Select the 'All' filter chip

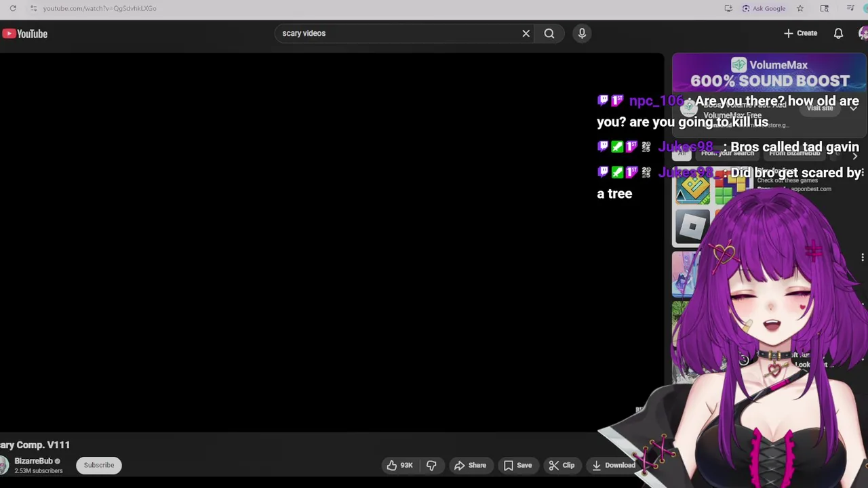click(682, 153)
